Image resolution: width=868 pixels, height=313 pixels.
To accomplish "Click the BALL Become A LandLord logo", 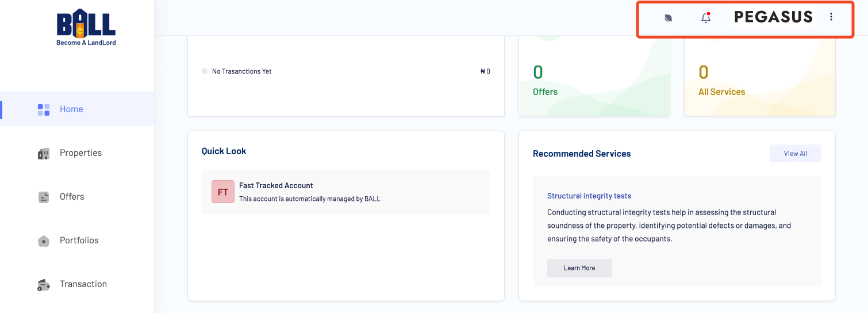I will tap(86, 27).
